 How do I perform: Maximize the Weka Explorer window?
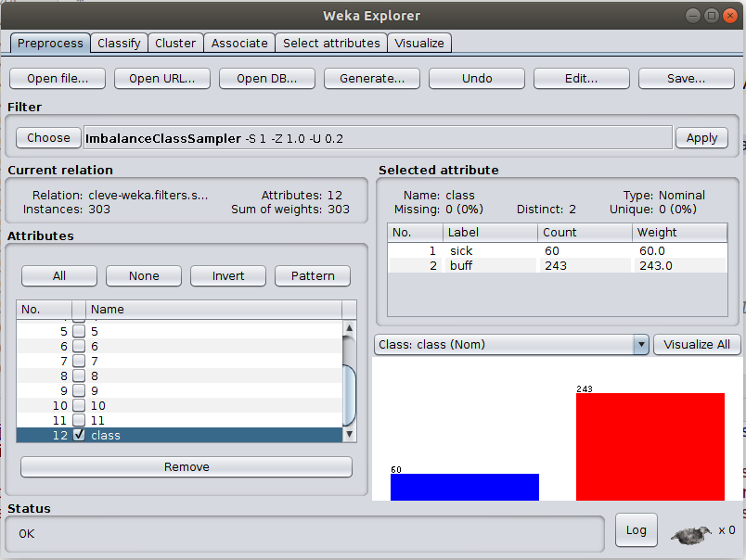click(x=712, y=16)
